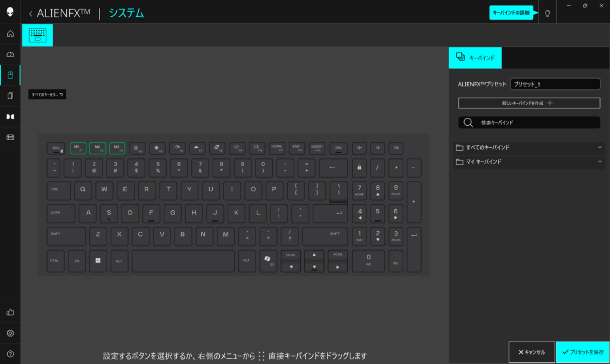Go back using the arrow beside ALIENFX

point(30,13)
